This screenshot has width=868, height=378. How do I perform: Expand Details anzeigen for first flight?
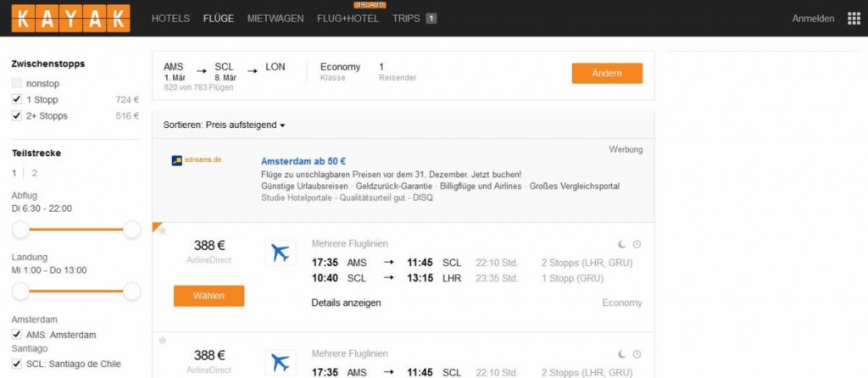pos(346,303)
